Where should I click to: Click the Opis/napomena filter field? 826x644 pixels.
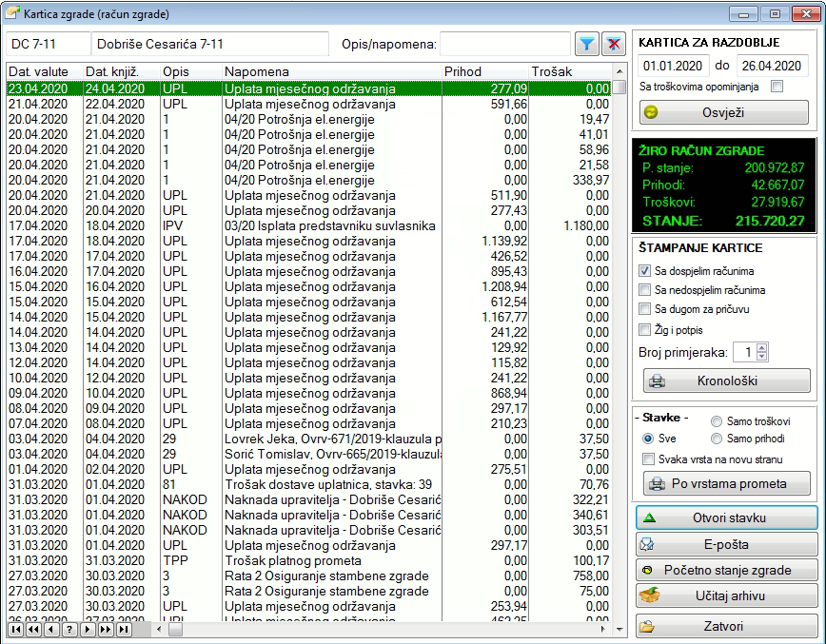[x=504, y=44]
